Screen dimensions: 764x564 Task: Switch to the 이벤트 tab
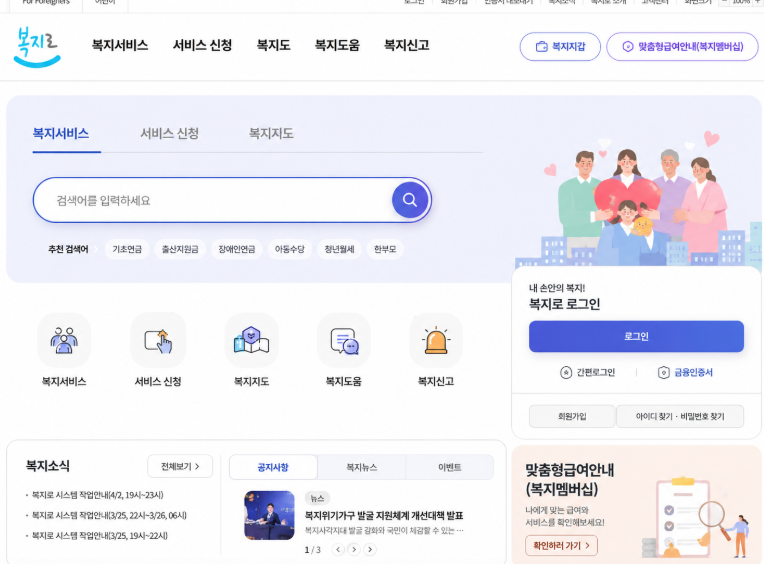pyautogui.click(x=450, y=467)
